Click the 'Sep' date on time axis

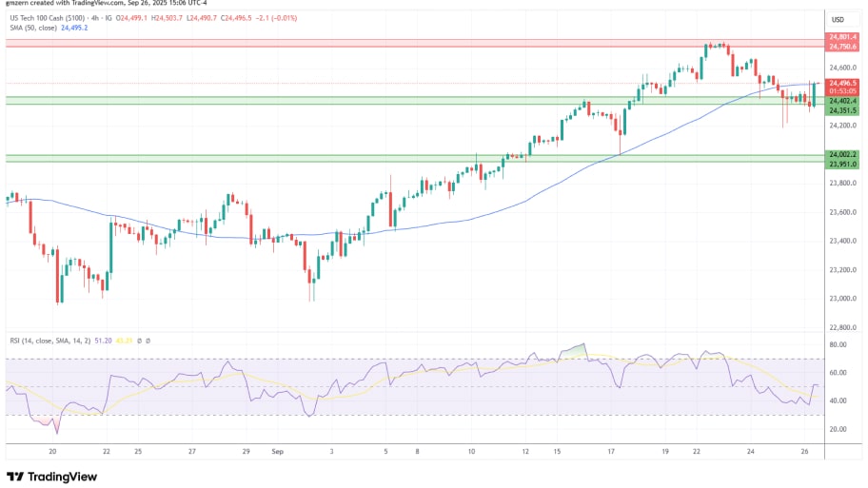tap(277, 452)
